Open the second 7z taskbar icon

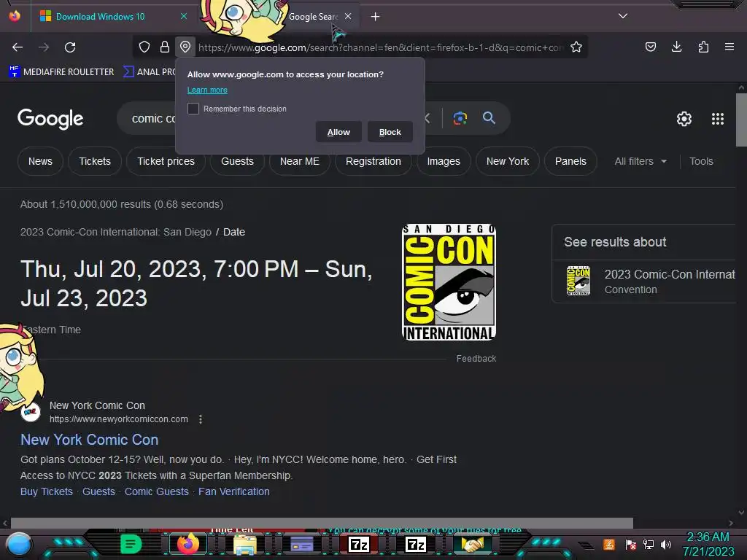click(416, 544)
